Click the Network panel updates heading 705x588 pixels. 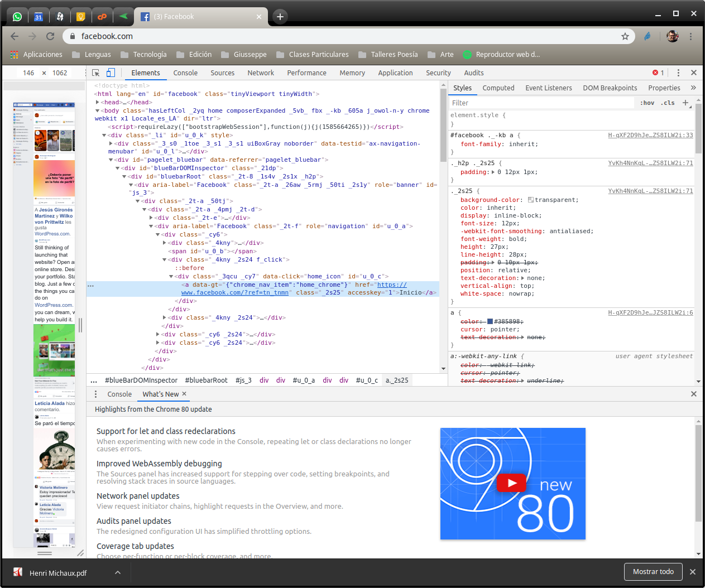[138, 496]
